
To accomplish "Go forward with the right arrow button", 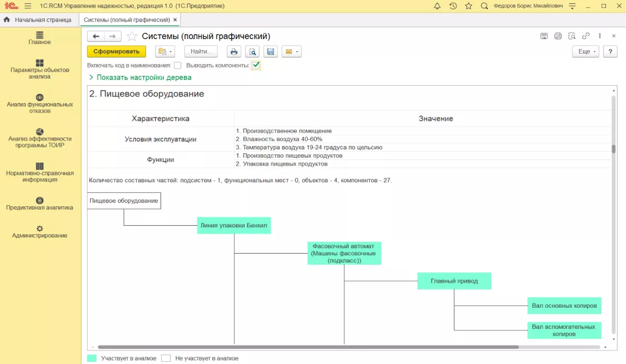I will point(113,36).
